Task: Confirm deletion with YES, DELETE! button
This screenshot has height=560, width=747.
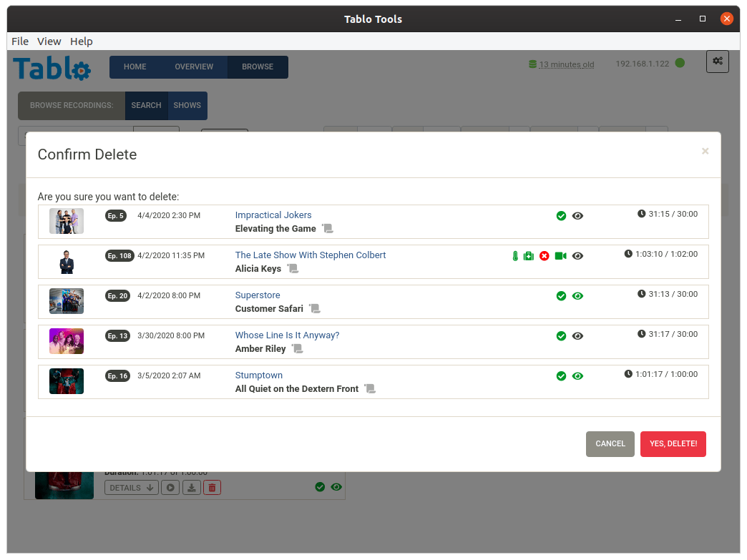Action: point(673,443)
